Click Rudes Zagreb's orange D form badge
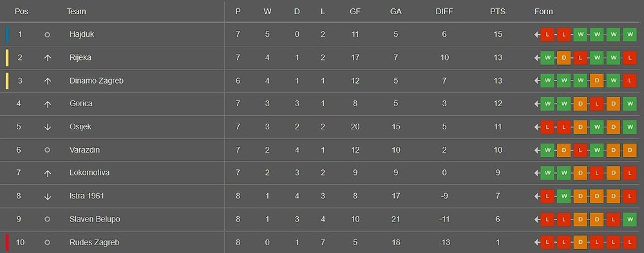Viewport: 644px width, 253px height. [580, 242]
